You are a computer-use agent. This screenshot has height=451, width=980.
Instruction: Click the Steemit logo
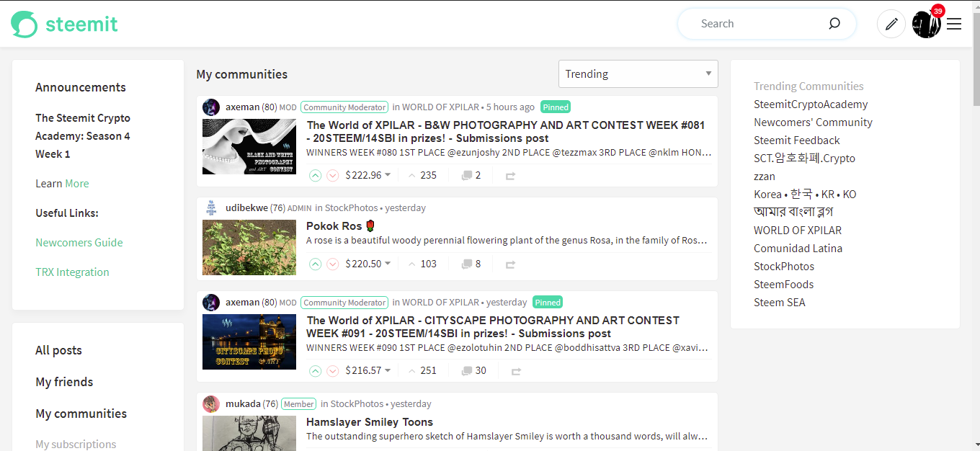click(64, 24)
